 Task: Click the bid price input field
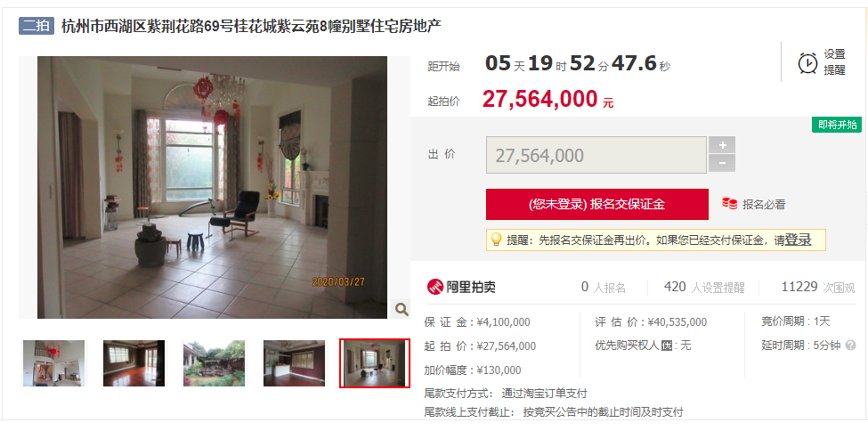[596, 155]
